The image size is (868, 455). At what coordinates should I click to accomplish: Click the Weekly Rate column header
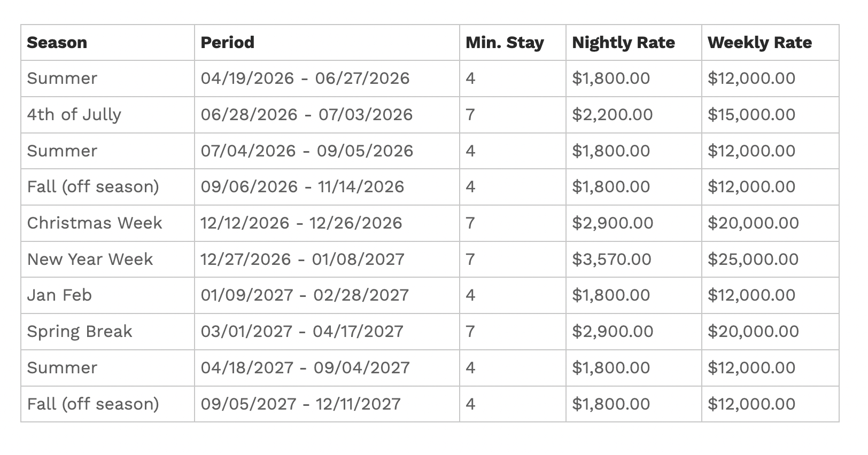tap(770, 43)
